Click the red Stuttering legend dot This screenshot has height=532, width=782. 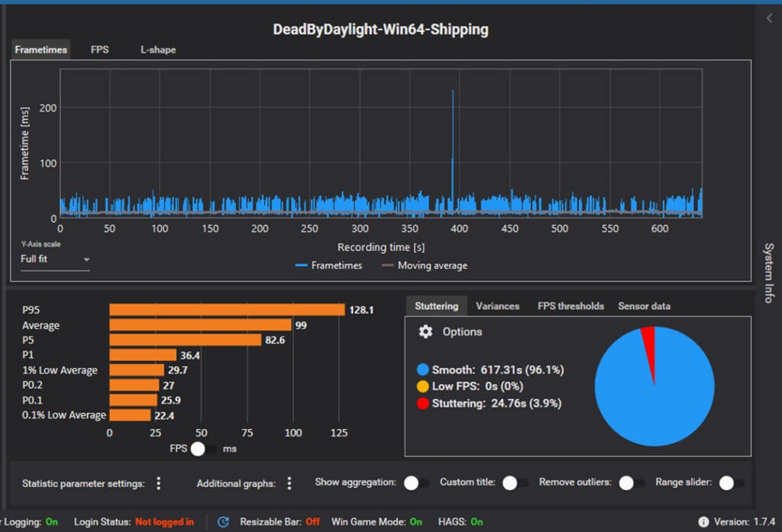pos(423,403)
